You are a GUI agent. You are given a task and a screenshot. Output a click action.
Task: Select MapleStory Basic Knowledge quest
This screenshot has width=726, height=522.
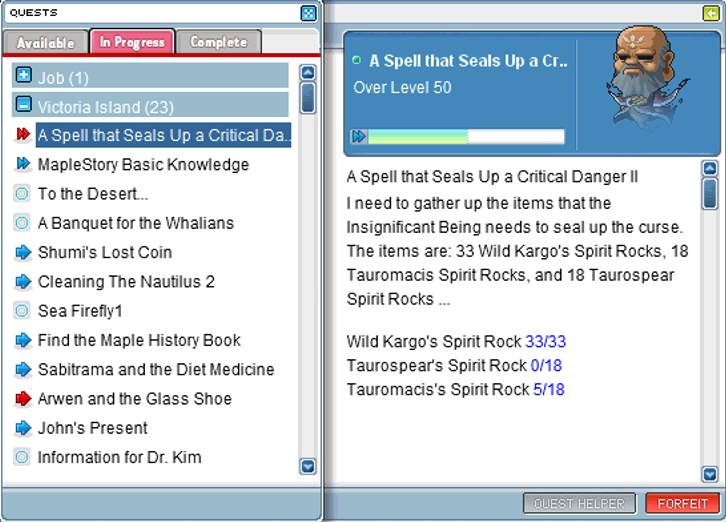pos(143,164)
